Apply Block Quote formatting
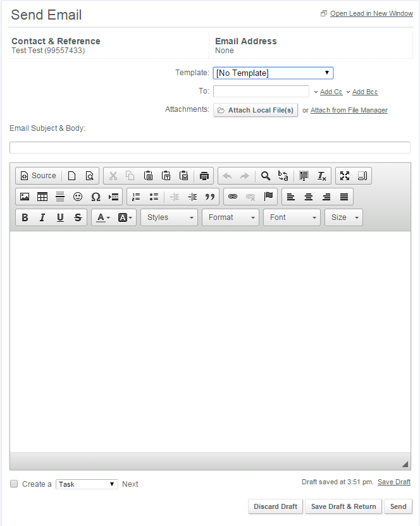The width and height of the screenshot is (420, 526). pos(210,197)
